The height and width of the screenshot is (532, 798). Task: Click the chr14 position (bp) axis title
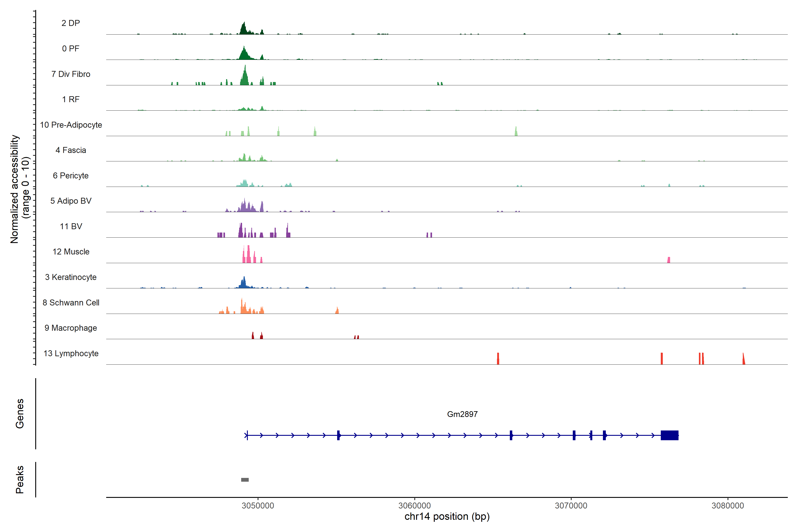pyautogui.click(x=447, y=516)
